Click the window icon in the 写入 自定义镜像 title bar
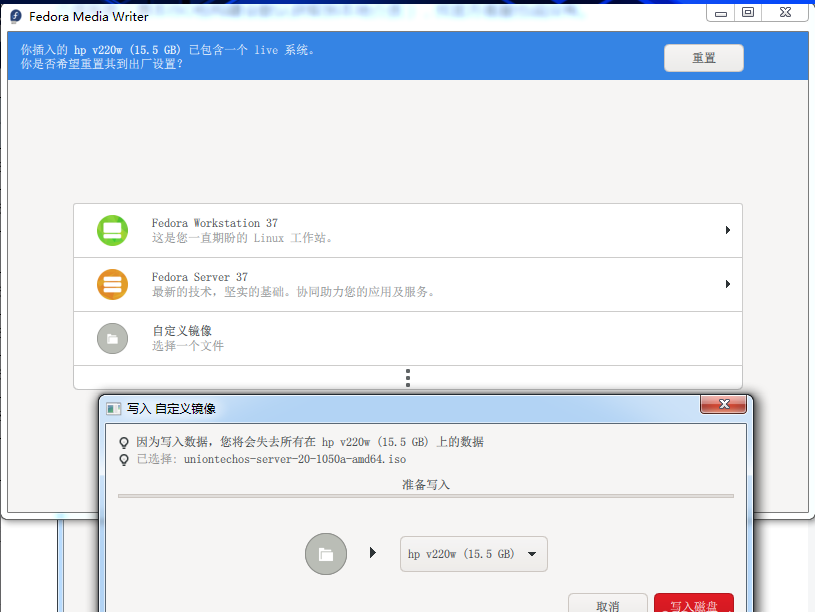Image resolution: width=815 pixels, height=612 pixels. pos(113,409)
